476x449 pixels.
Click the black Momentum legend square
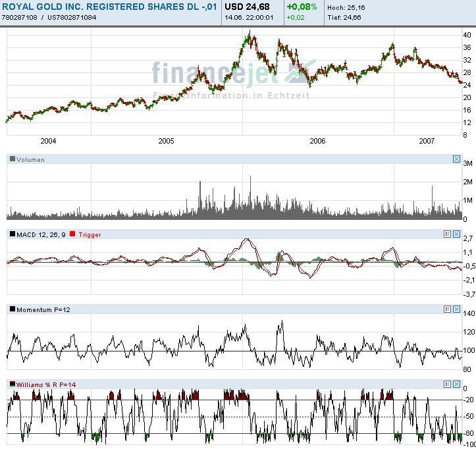pyautogui.click(x=13, y=309)
